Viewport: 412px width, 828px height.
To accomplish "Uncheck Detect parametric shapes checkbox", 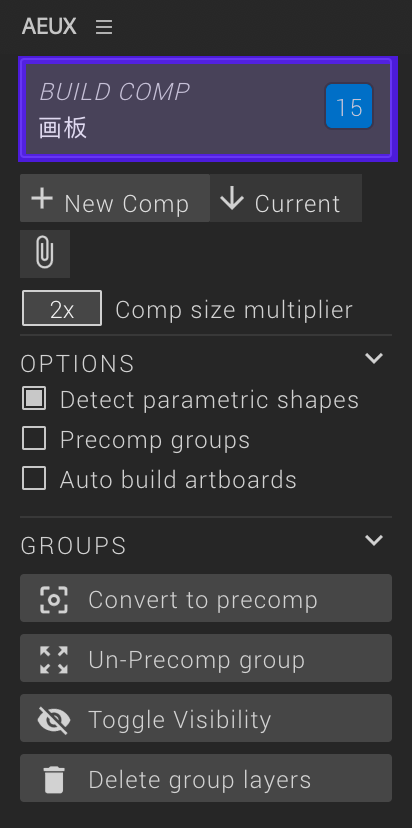I will tap(34, 399).
